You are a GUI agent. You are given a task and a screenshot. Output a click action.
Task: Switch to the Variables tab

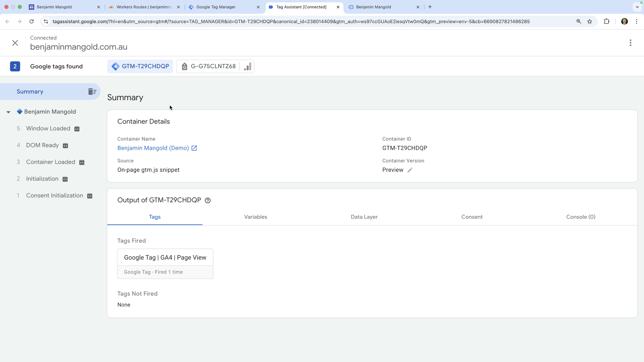pos(256,217)
